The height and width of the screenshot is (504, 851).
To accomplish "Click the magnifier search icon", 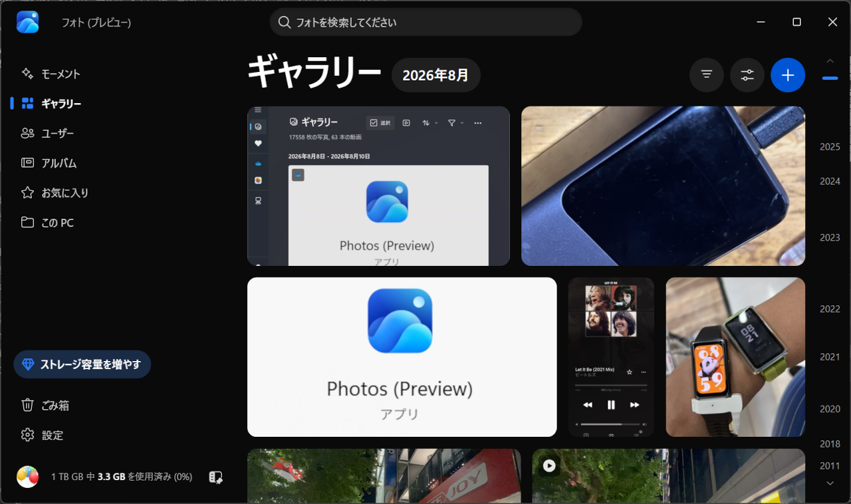I will [x=285, y=22].
